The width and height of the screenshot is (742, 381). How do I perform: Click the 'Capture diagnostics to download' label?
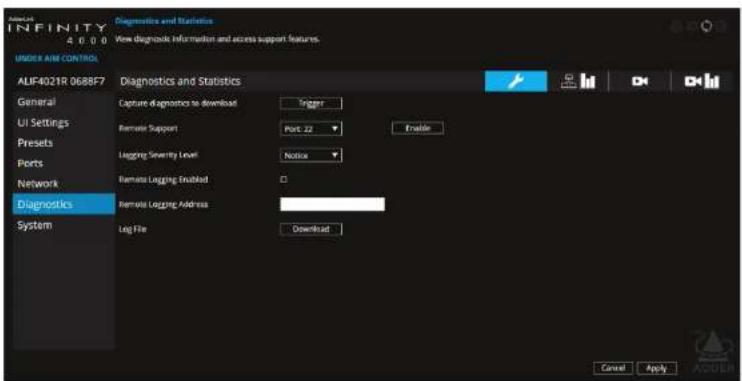177,103
